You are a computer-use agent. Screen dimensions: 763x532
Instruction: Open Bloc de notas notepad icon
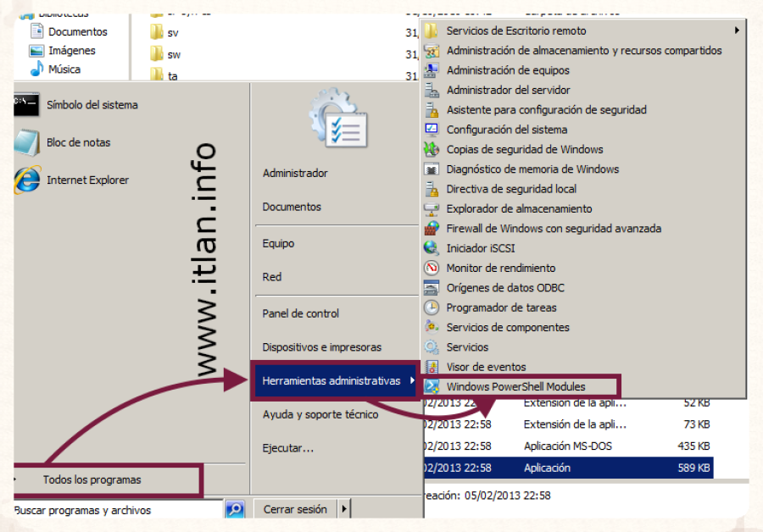click(x=25, y=142)
